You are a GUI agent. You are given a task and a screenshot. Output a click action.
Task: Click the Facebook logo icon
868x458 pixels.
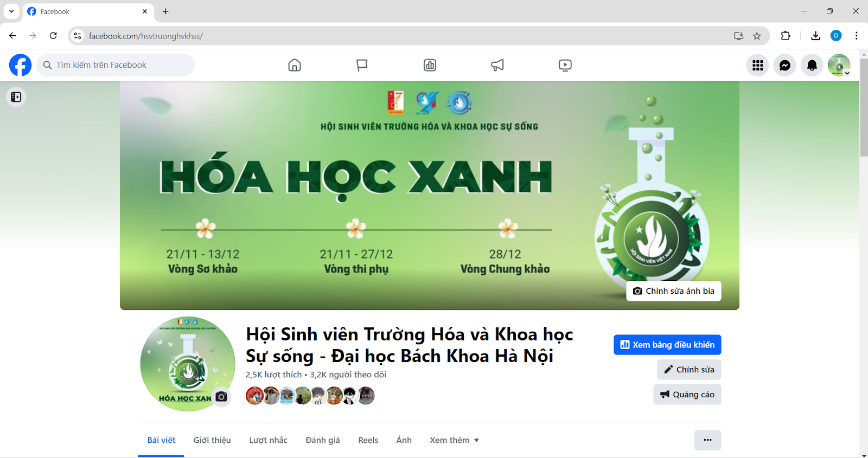click(20, 65)
